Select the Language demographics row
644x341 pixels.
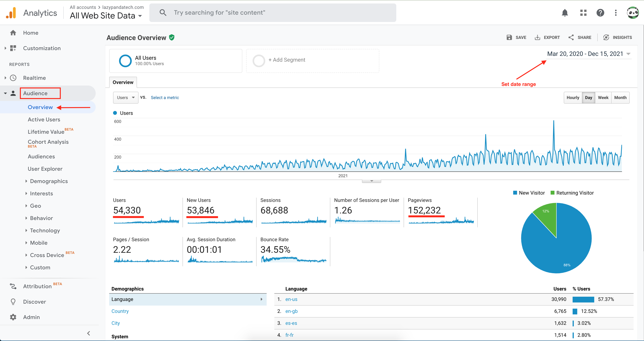point(188,299)
